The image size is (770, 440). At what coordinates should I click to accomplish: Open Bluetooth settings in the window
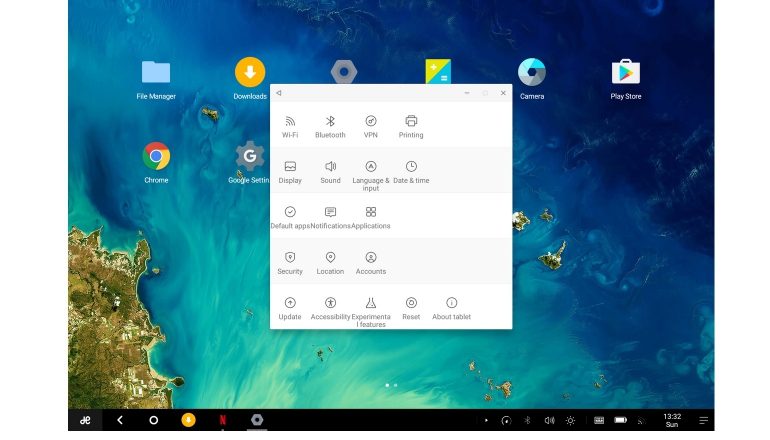click(330, 125)
